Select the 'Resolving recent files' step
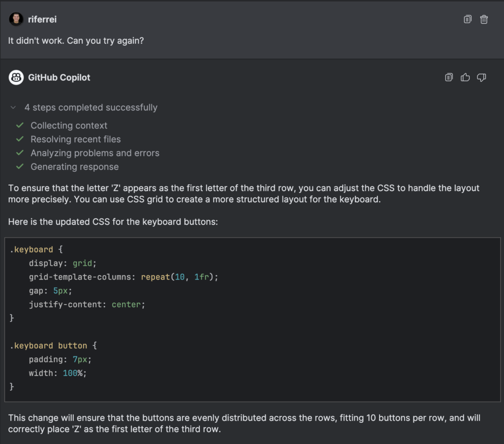Viewport: 504px width, 444px height. click(75, 139)
